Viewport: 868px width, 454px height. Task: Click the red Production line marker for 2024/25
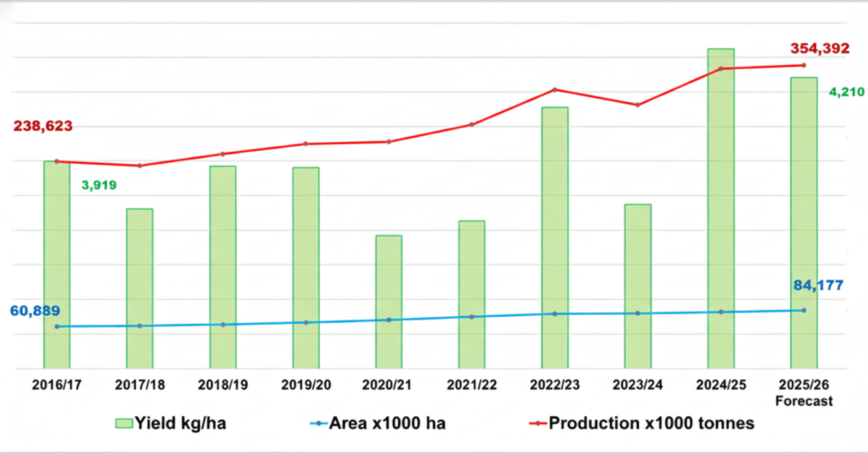pyautogui.click(x=719, y=68)
